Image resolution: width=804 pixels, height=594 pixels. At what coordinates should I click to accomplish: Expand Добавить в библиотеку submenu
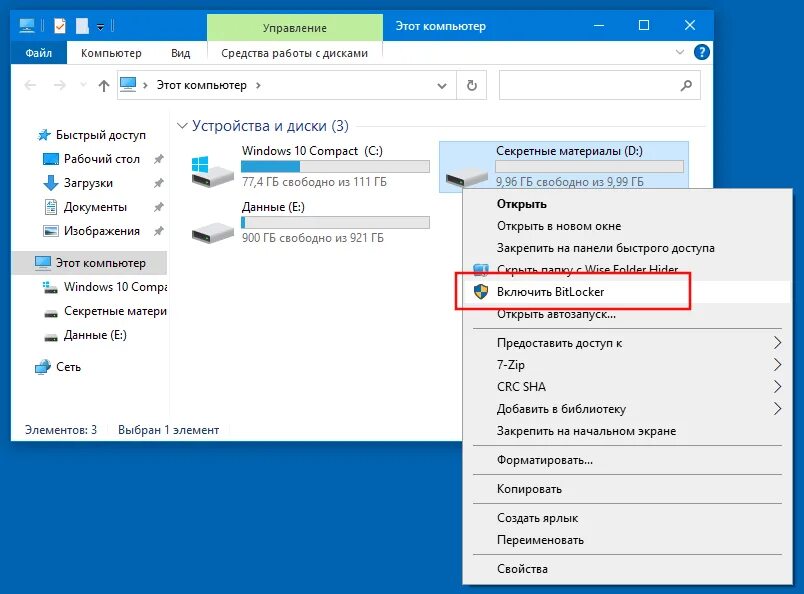coord(627,409)
